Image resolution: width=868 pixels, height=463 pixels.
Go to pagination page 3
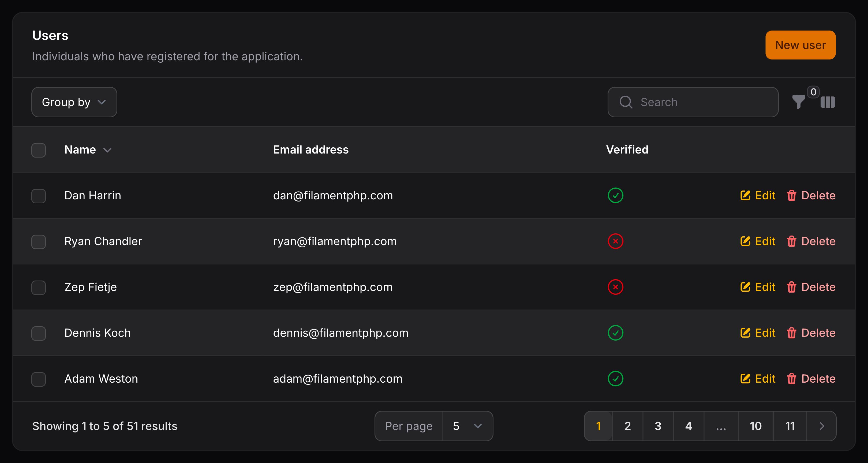coord(658,426)
